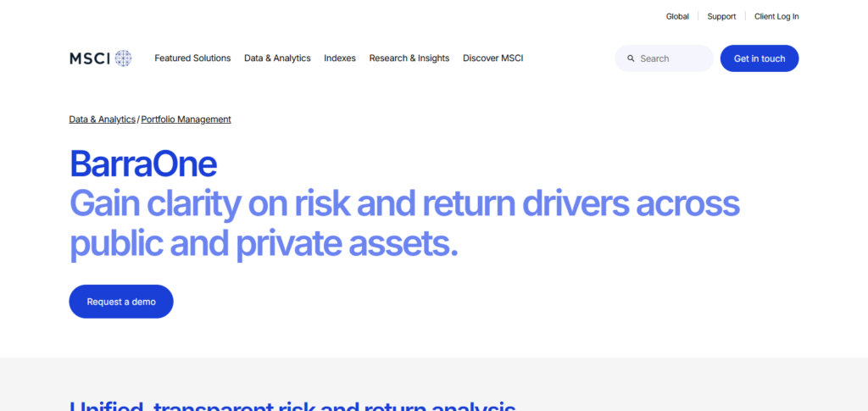Viewport: 868px width, 411px height.
Task: Expand Data & Analytics in main navigation
Action: (277, 58)
